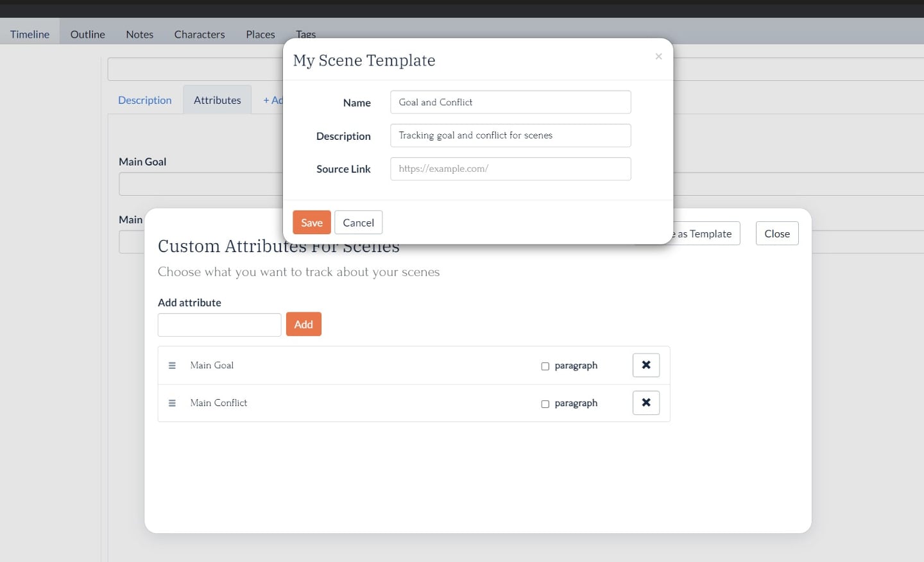
Task: Switch to the Outline tab
Action: [x=87, y=34]
